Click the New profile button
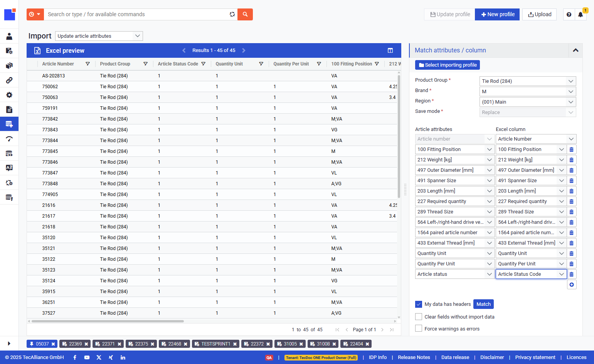Screen dimensions: 594x364 497,14
